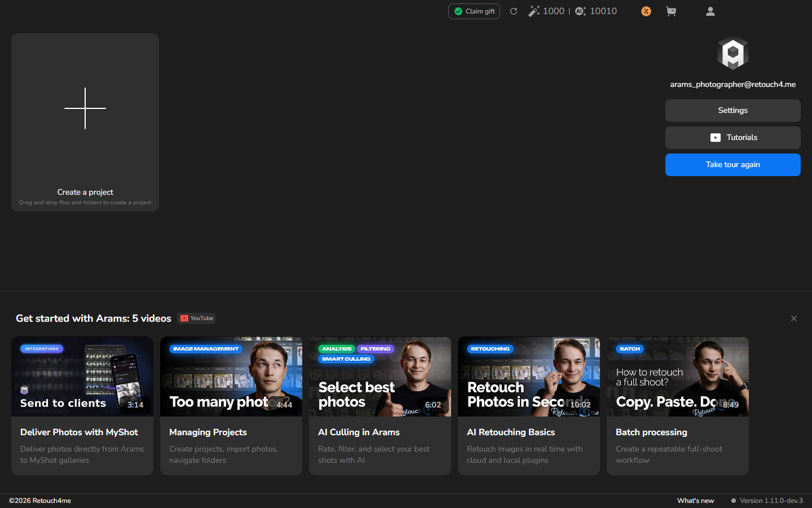Click the 'Create a repeatable full-shoot' description

[669, 454]
